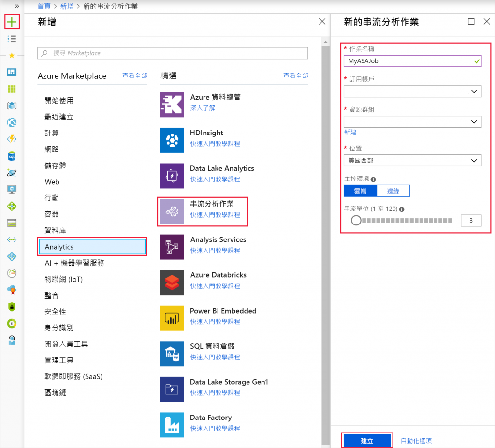Open the Resource groups cube icon
Image resolution: width=495 pixels, height=448 pixels.
[x=12, y=105]
